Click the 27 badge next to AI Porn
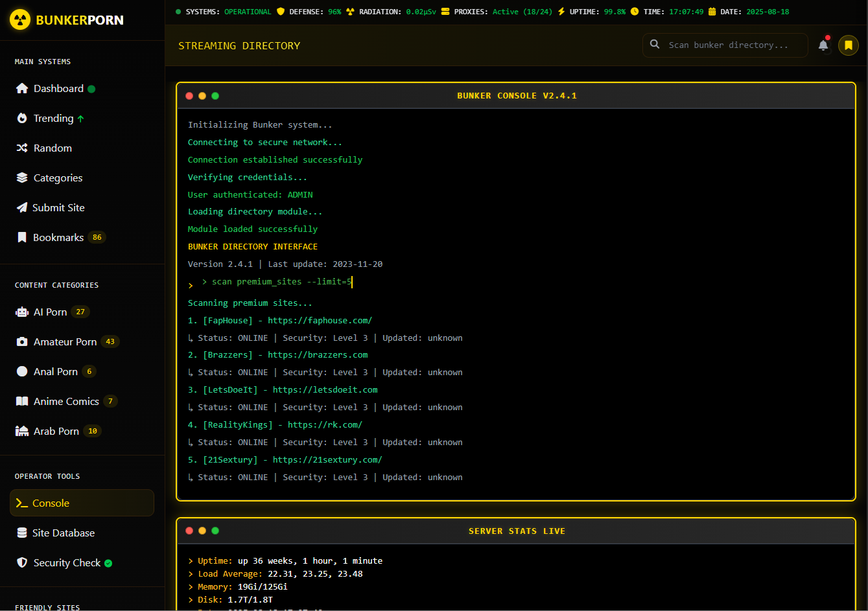Image resolution: width=868 pixels, height=611 pixels. point(80,312)
